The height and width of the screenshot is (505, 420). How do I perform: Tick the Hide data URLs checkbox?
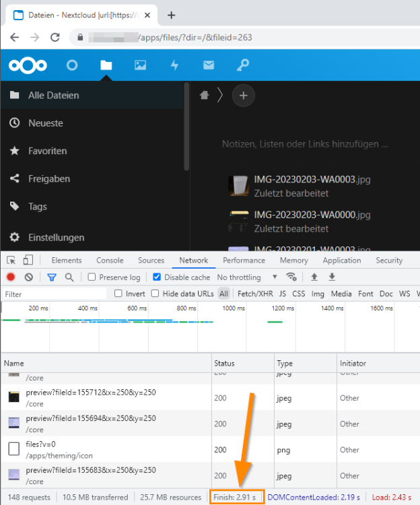pos(155,294)
